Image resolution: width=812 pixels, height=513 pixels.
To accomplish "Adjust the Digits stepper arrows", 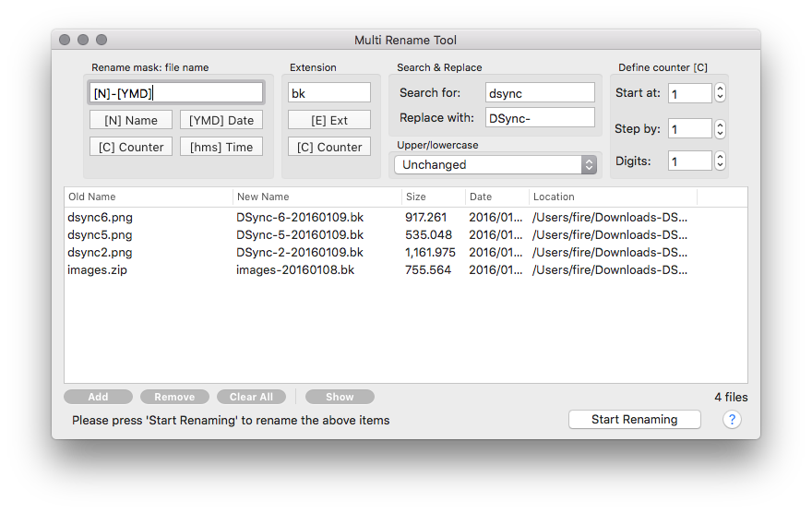I will [x=720, y=161].
